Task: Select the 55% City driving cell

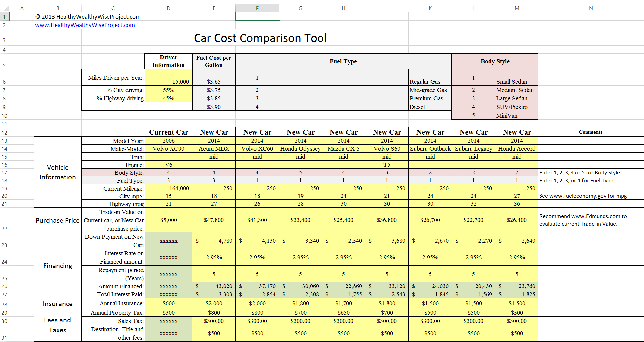Action: coord(168,90)
